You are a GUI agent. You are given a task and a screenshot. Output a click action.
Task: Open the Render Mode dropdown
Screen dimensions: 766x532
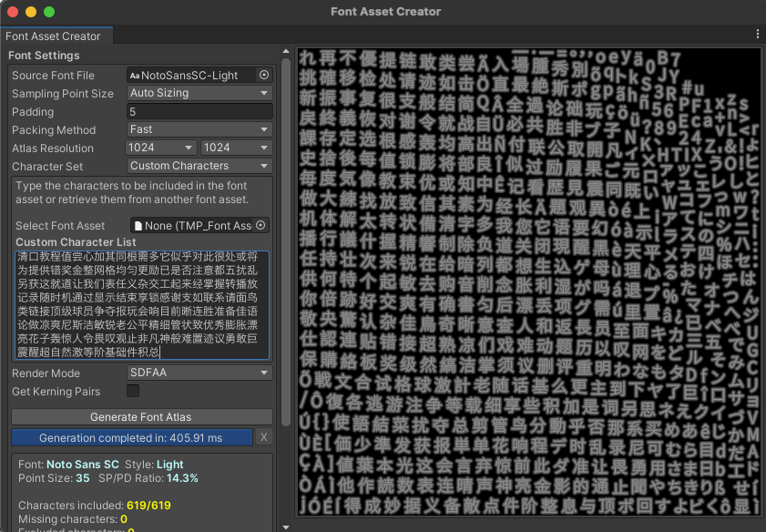[x=199, y=373]
